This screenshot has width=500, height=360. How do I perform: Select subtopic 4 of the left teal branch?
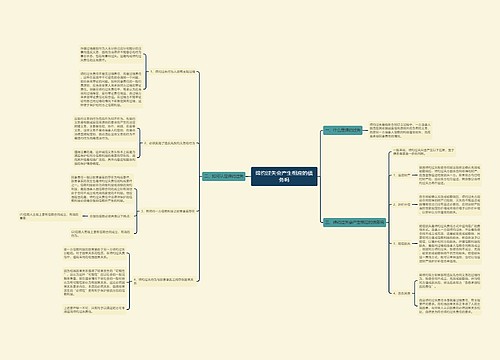164,281
